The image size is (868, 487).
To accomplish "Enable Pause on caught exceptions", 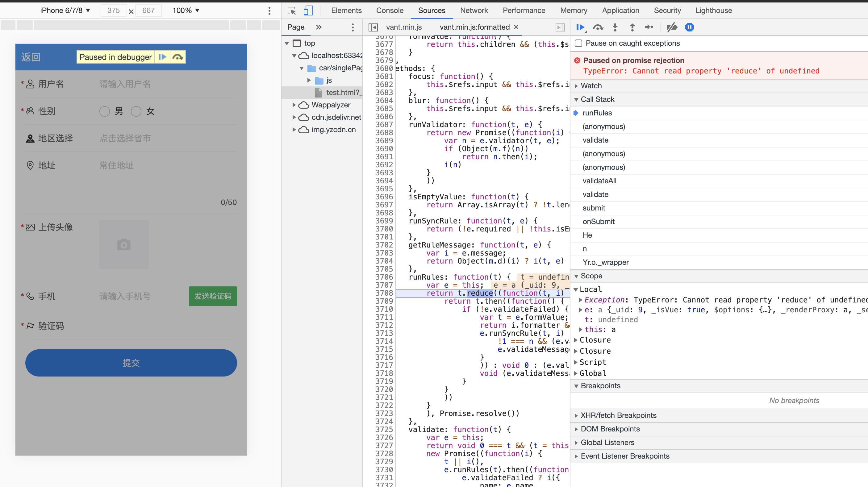I will [578, 43].
